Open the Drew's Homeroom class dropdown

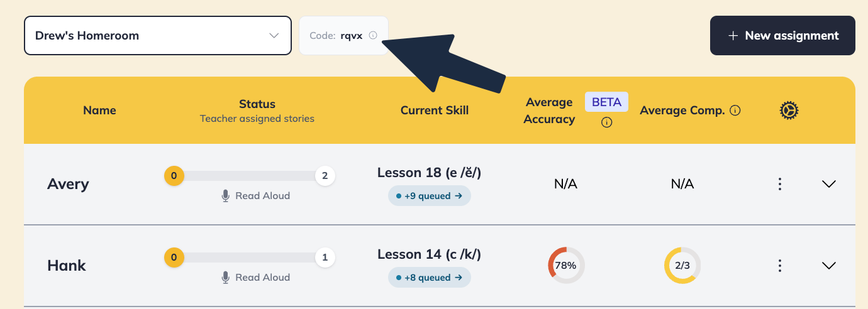pyautogui.click(x=158, y=36)
